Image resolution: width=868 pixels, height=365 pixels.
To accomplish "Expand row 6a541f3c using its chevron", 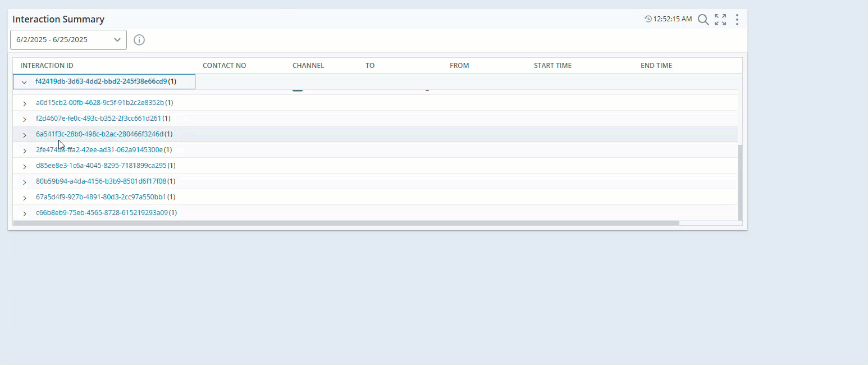I will coord(25,135).
